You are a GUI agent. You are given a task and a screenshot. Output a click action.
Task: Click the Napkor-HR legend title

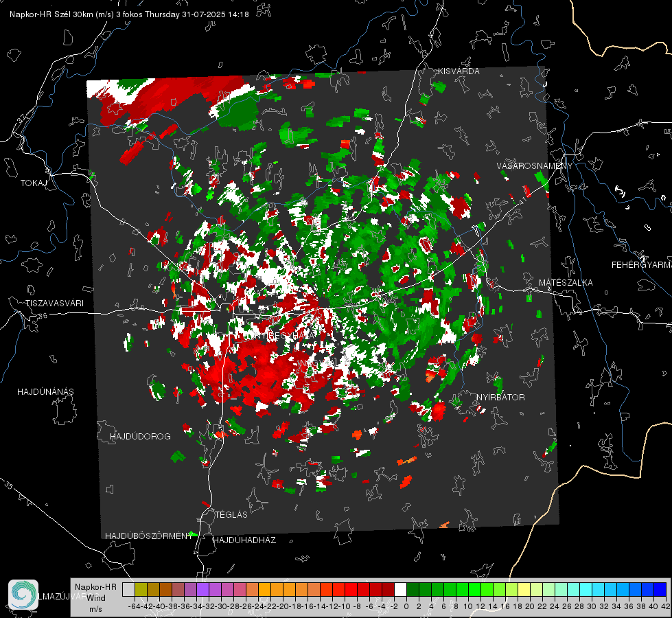(95, 587)
